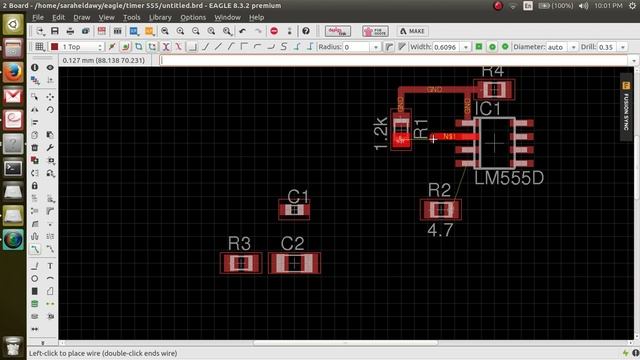
Task: Toggle straight miter style
Action: coord(402,47)
